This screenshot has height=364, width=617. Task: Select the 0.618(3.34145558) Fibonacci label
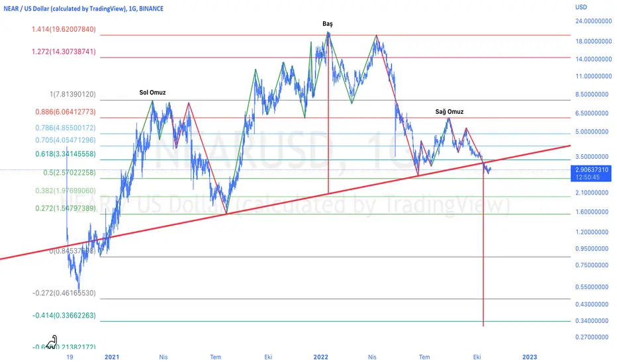click(x=66, y=154)
